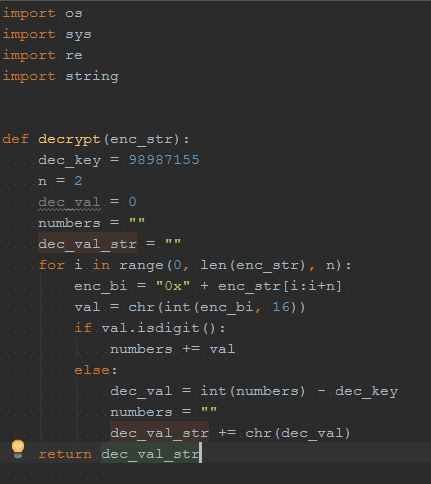The height and width of the screenshot is (484, 431).
Task: Click 'range' in the for loop
Action: [x=141, y=265]
